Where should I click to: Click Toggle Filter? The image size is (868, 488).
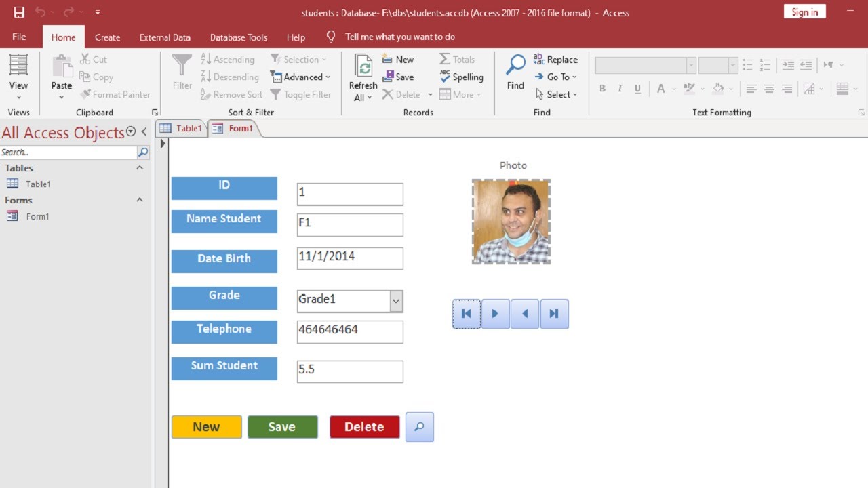pyautogui.click(x=300, y=95)
